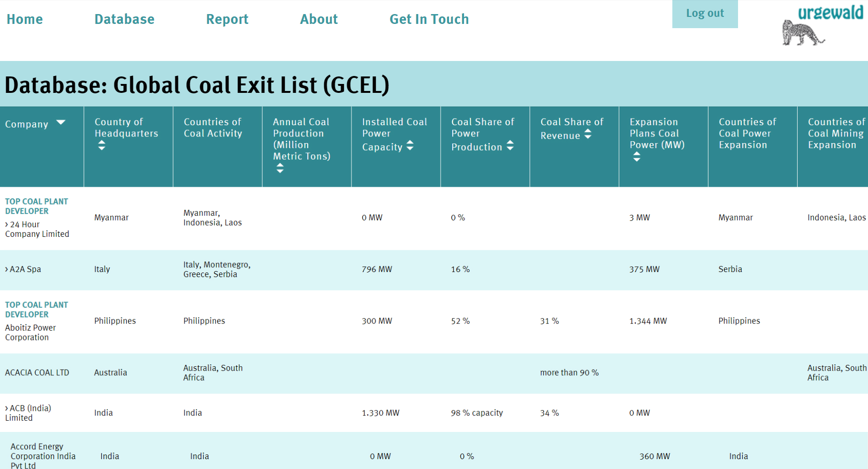Image resolution: width=868 pixels, height=469 pixels.
Task: Click Countries of Coal Activity column header
Action: pos(213,128)
